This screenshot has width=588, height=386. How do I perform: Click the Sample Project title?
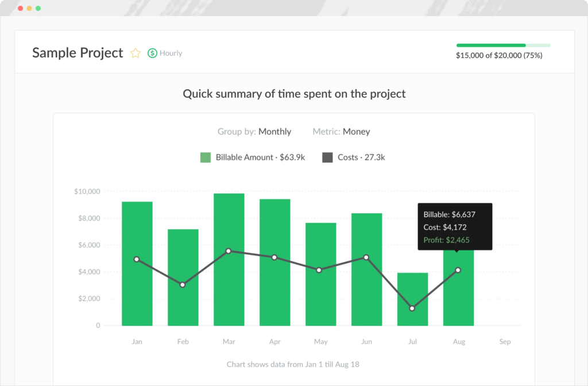[78, 53]
